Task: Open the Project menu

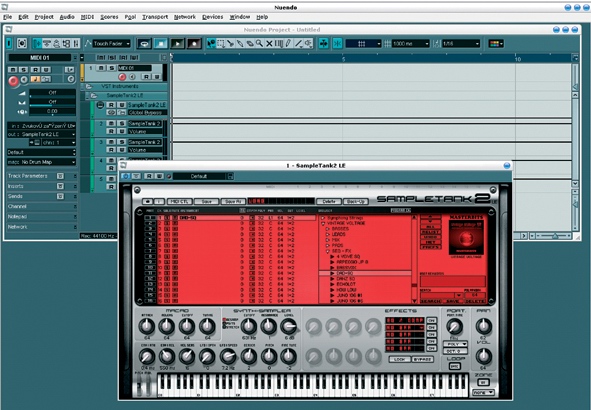Action: pos(44,17)
